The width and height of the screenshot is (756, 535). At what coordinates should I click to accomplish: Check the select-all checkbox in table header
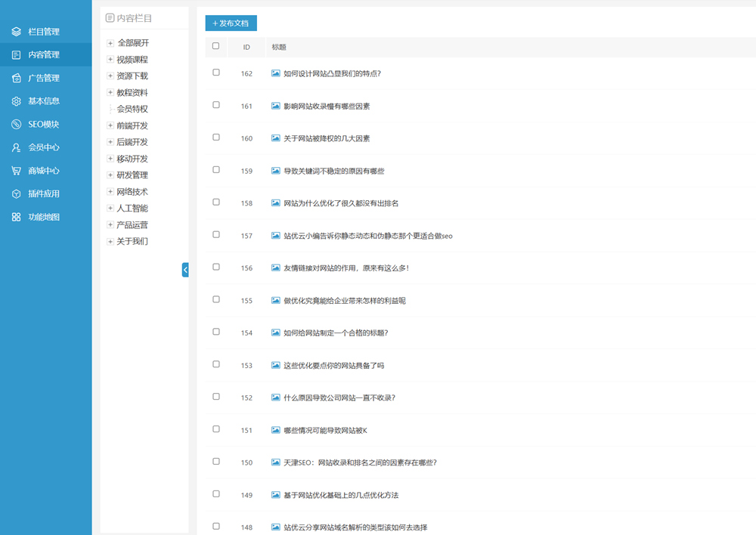coord(215,46)
